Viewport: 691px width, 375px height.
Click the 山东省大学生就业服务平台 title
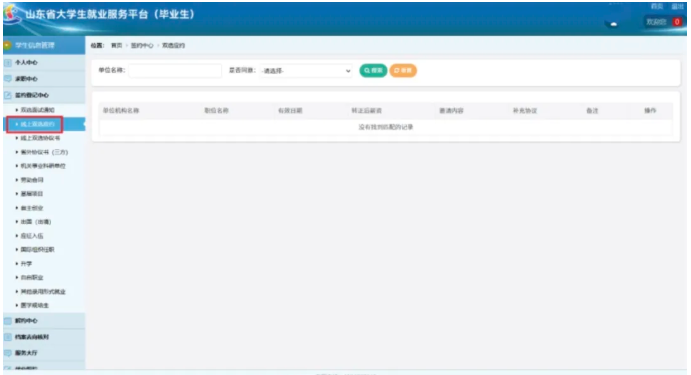110,14
